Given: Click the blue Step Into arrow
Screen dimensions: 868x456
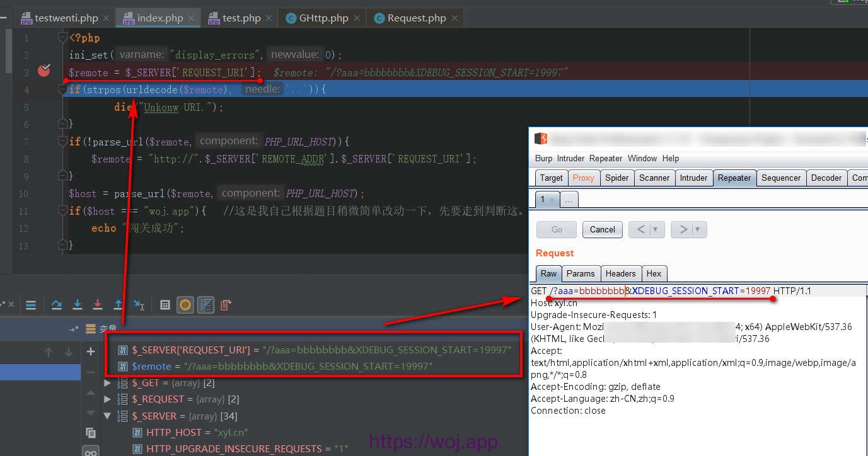Looking at the screenshot, I should coord(78,305).
